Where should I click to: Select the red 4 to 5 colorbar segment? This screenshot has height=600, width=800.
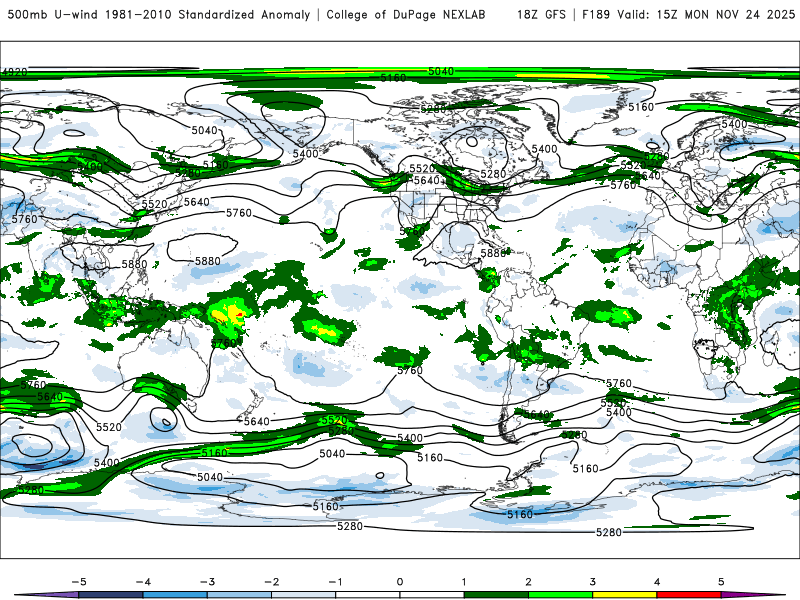click(689, 595)
